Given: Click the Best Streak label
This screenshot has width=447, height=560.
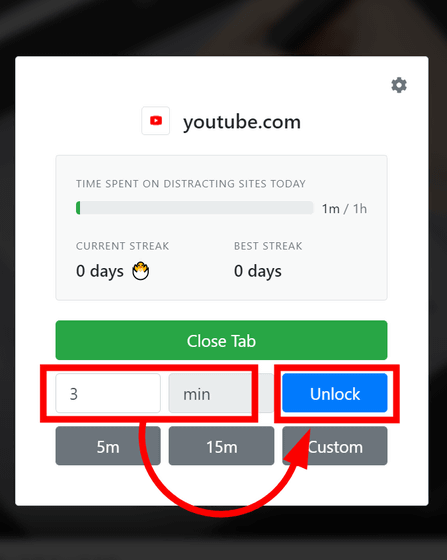Looking at the screenshot, I should point(268,246).
